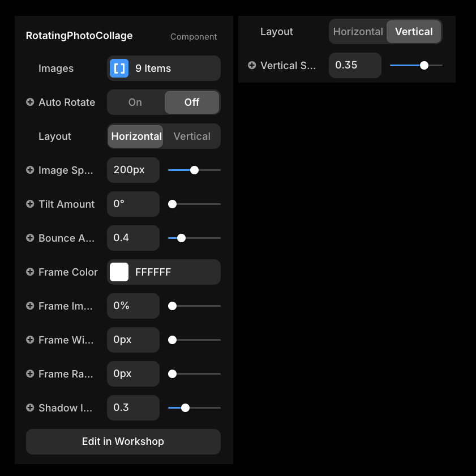The width and height of the screenshot is (476, 476).
Task: Click the plus icon beside Auto Rotate
Action: (x=30, y=102)
